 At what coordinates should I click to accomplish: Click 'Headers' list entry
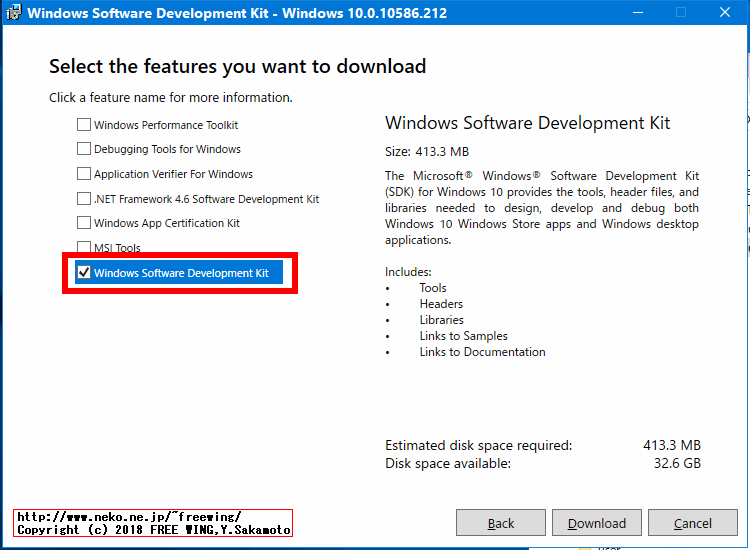(x=441, y=304)
